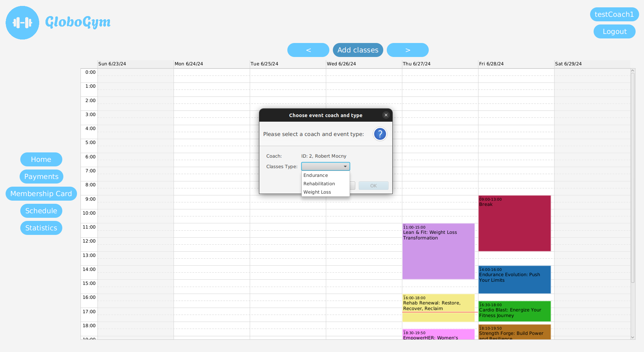Pick the Weight Loss option
Image resolution: width=644 pixels, height=352 pixels.
tap(317, 192)
